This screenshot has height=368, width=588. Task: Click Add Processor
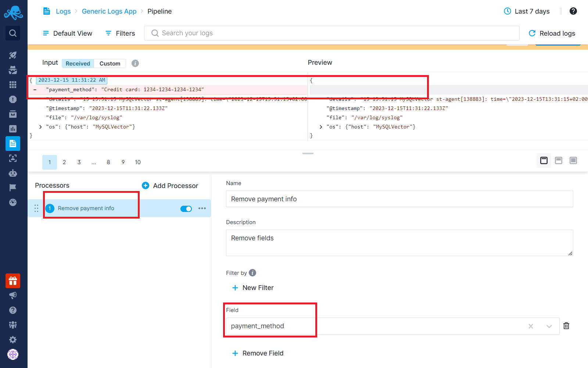[x=170, y=185]
